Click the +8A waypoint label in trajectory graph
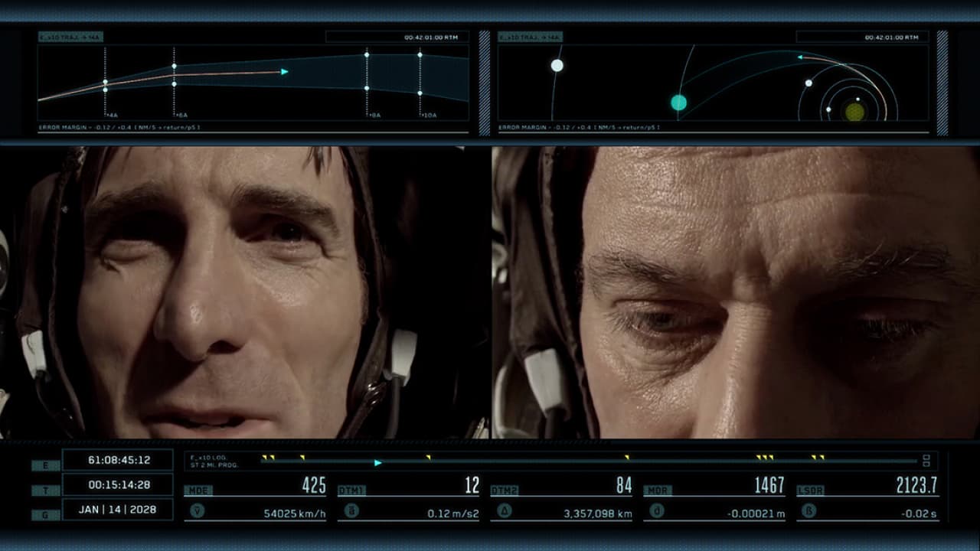980x551 pixels. click(374, 115)
